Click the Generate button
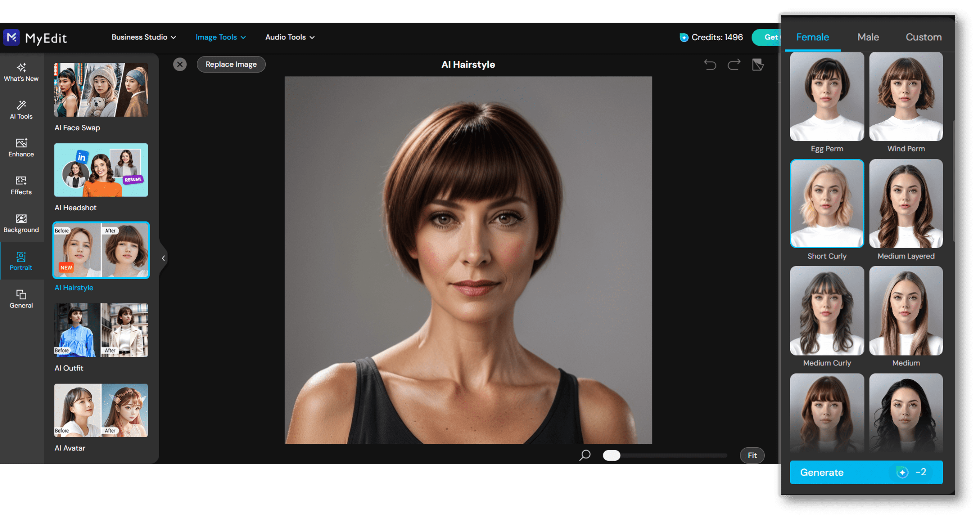This screenshot has height=520, width=980. (x=866, y=472)
